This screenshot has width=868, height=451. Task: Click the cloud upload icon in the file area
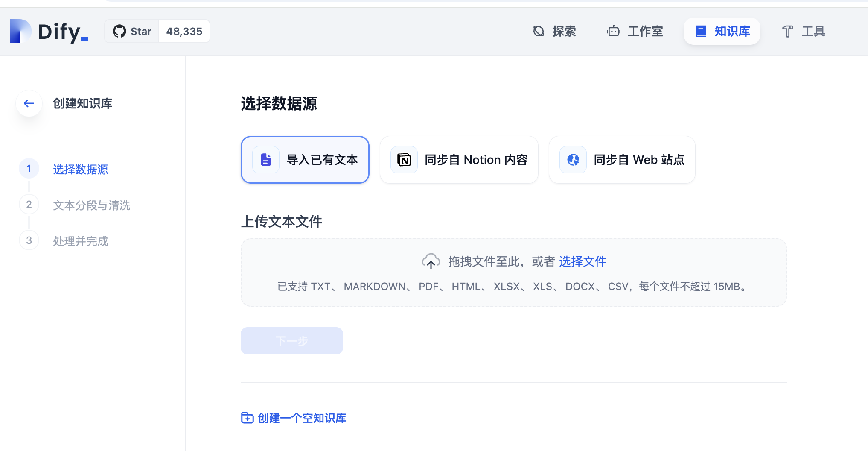[431, 261]
